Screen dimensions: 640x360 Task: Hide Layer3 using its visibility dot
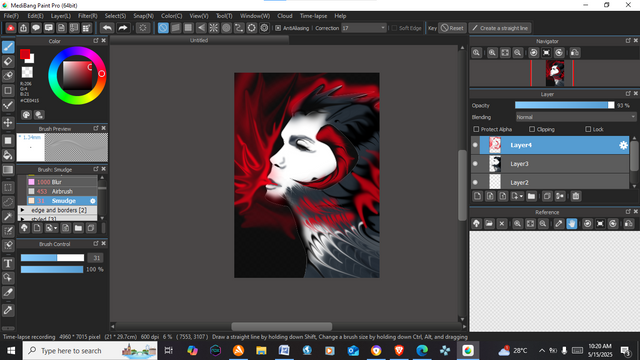pyautogui.click(x=475, y=164)
